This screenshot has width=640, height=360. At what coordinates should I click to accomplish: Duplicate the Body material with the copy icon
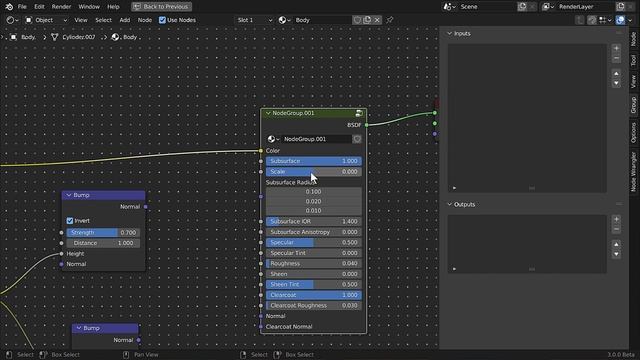point(367,20)
